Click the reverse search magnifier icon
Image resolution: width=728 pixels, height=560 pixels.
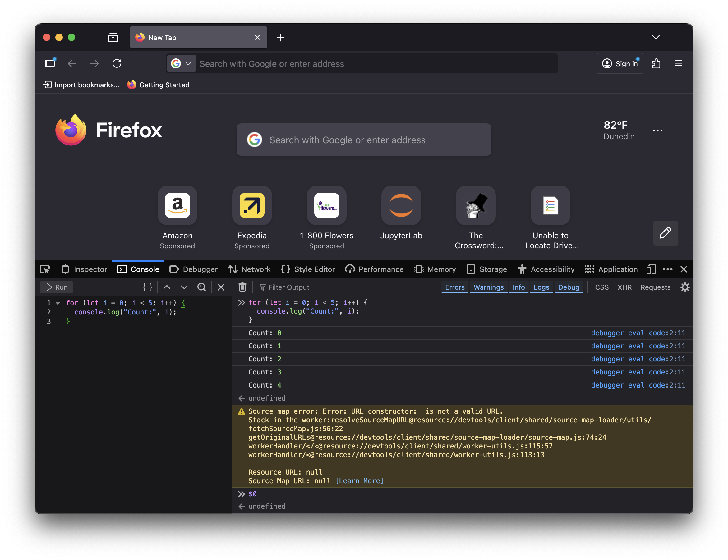click(202, 287)
